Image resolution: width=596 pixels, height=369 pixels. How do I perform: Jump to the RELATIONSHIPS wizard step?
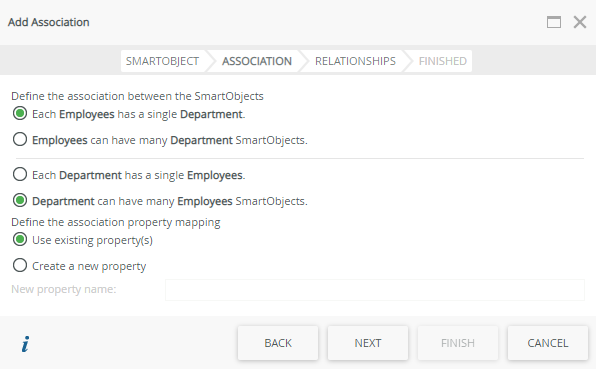tap(355, 61)
